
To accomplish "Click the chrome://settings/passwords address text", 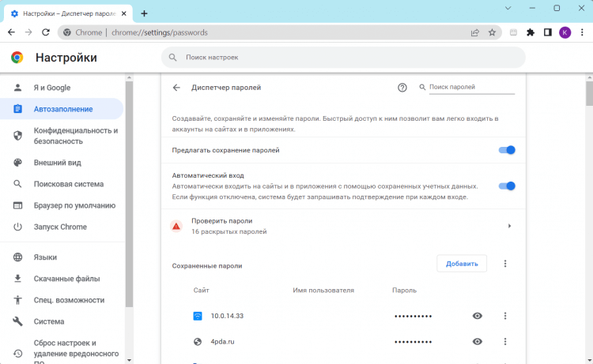I will click(x=160, y=32).
